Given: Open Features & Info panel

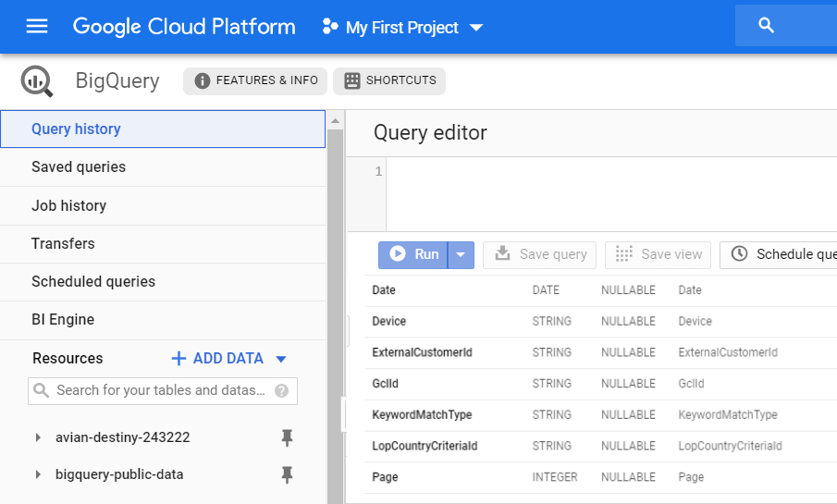Looking at the screenshot, I should (255, 80).
